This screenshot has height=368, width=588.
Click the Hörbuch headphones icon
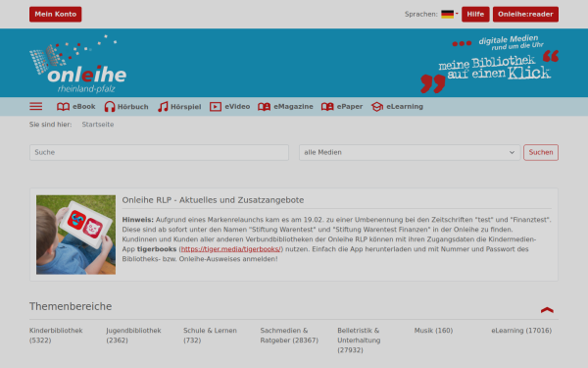point(110,107)
